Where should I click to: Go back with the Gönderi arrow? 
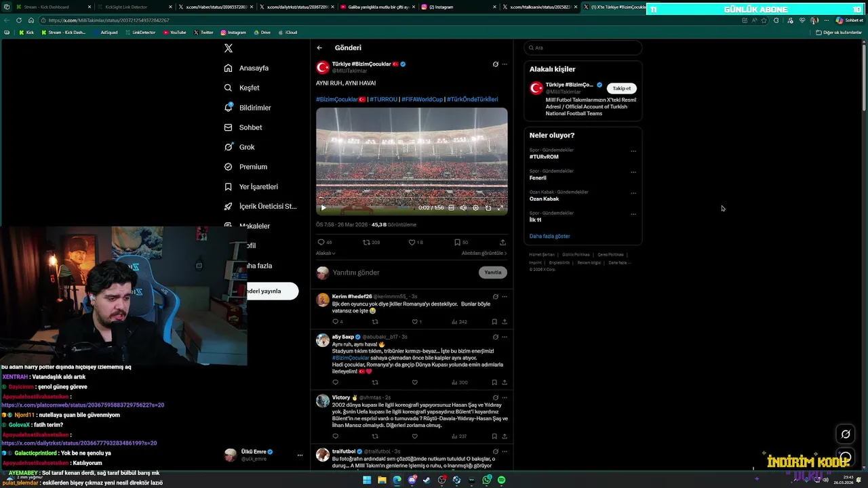pos(319,48)
